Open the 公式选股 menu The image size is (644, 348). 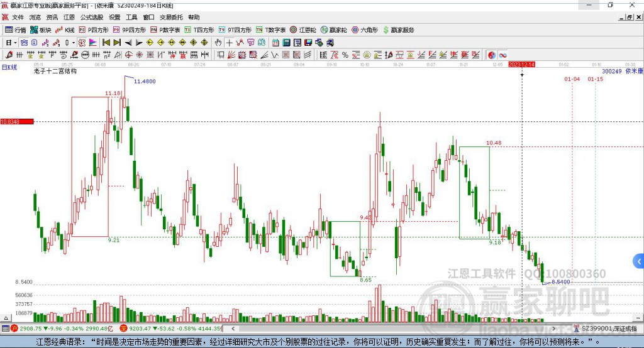[x=92, y=18]
